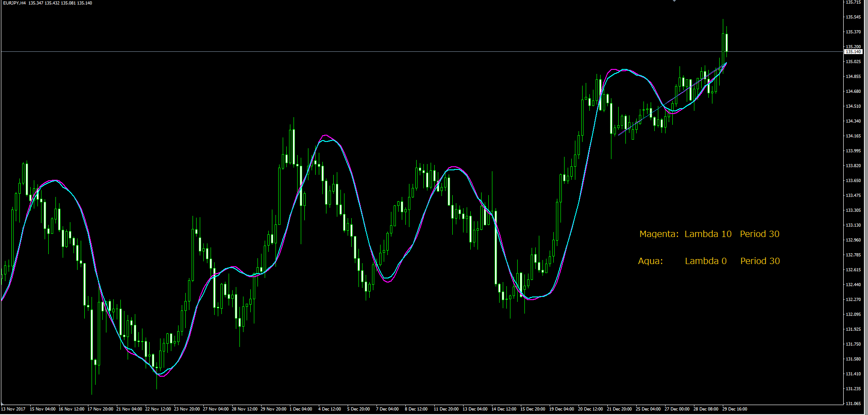Click the 135.370 price scale label
The height and width of the screenshot is (415, 868).
(853, 32)
